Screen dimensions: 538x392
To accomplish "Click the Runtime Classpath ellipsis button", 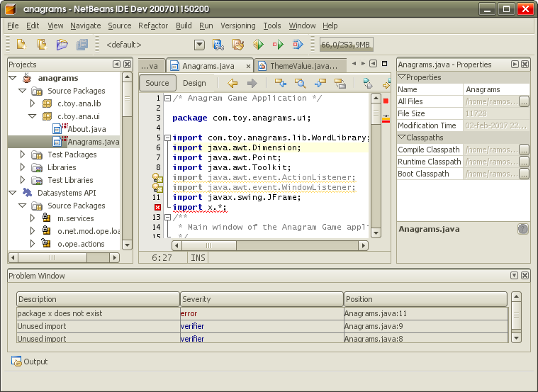I will [524, 162].
